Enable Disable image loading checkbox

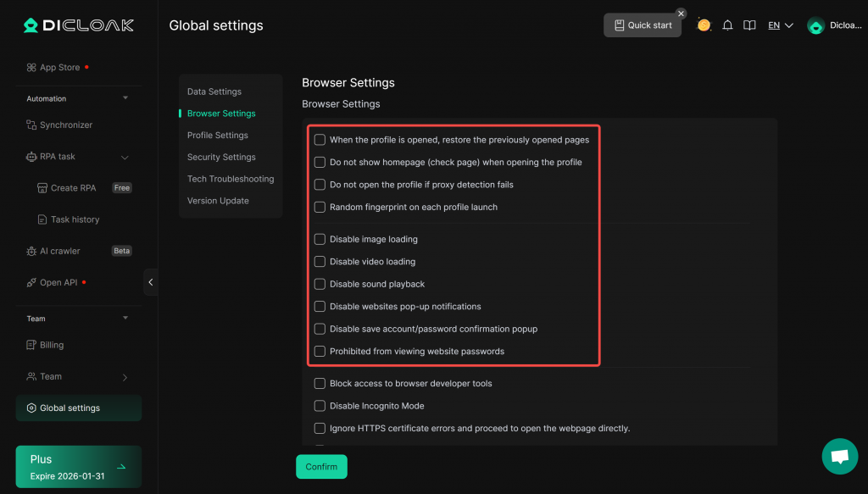click(320, 240)
